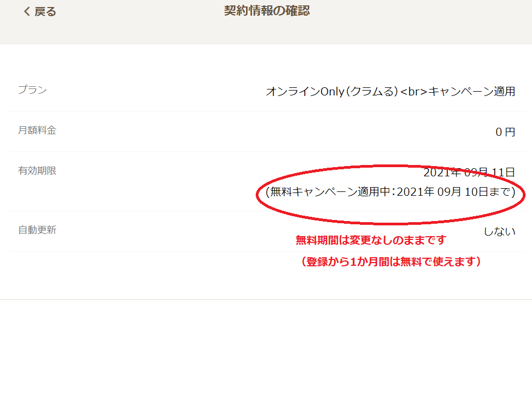532x420 pixels.
Task: Select the 月額料金 label
Action: click(x=37, y=130)
